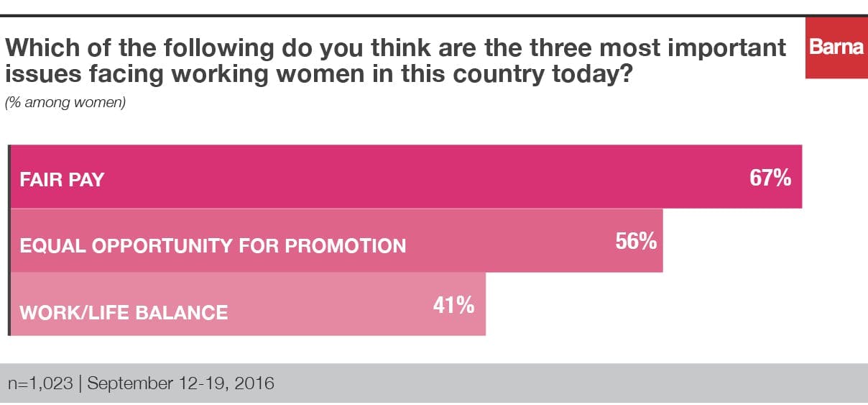The width and height of the screenshot is (868, 405).
Task: Click the 67% value on the top bar
Action: (770, 178)
